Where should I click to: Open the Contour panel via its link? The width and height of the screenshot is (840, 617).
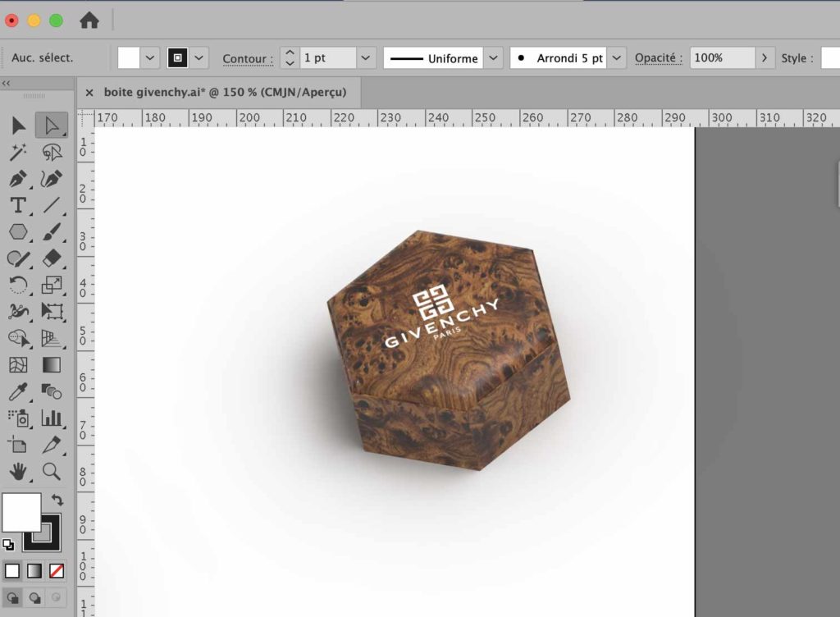[x=246, y=58]
